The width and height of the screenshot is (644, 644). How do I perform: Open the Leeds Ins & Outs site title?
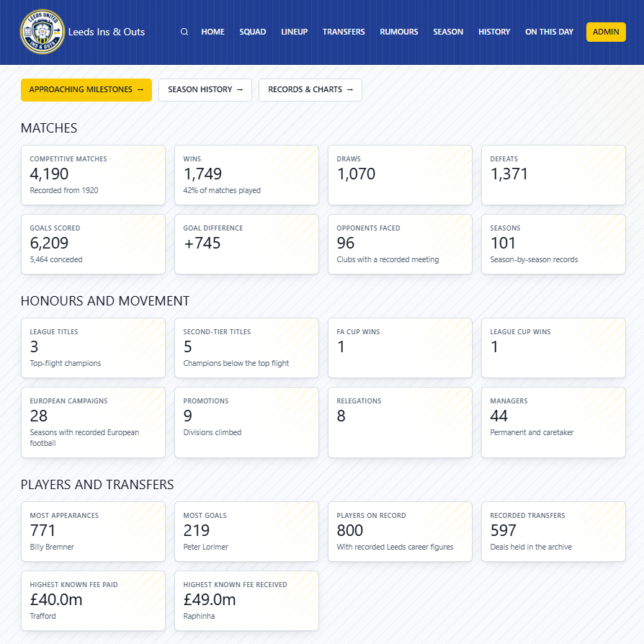(x=107, y=32)
